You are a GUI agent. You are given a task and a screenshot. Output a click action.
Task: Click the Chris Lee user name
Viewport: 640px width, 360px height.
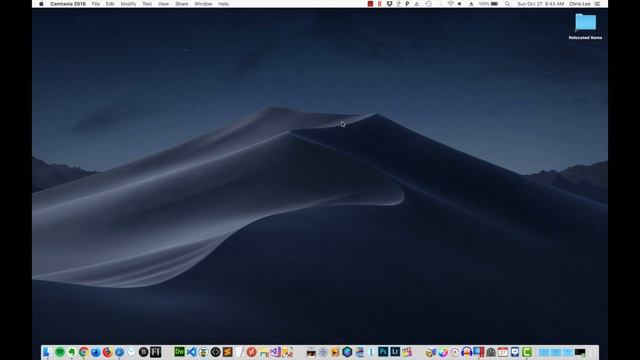click(x=580, y=4)
